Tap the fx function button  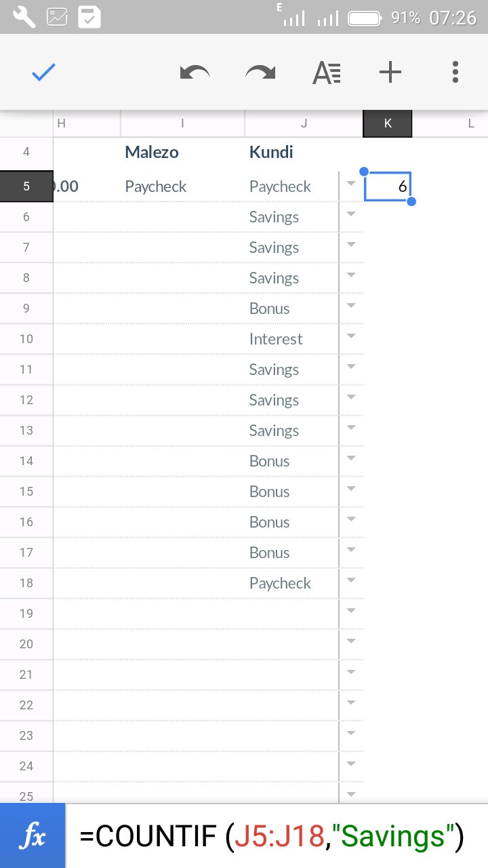tap(33, 836)
